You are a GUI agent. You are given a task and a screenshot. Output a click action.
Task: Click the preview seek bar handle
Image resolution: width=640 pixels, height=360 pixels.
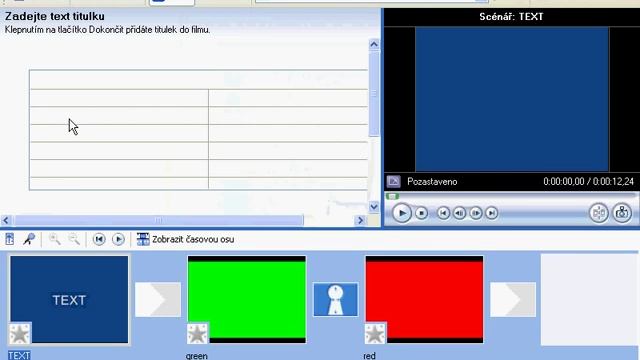[x=392, y=197]
